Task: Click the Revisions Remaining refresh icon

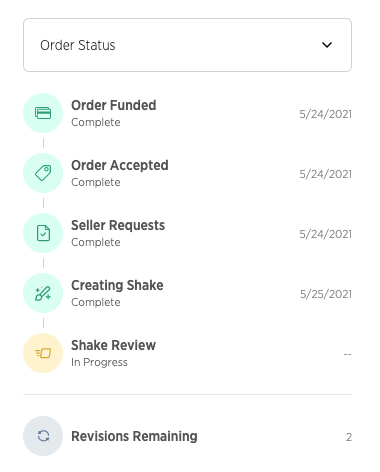Action: tap(43, 436)
